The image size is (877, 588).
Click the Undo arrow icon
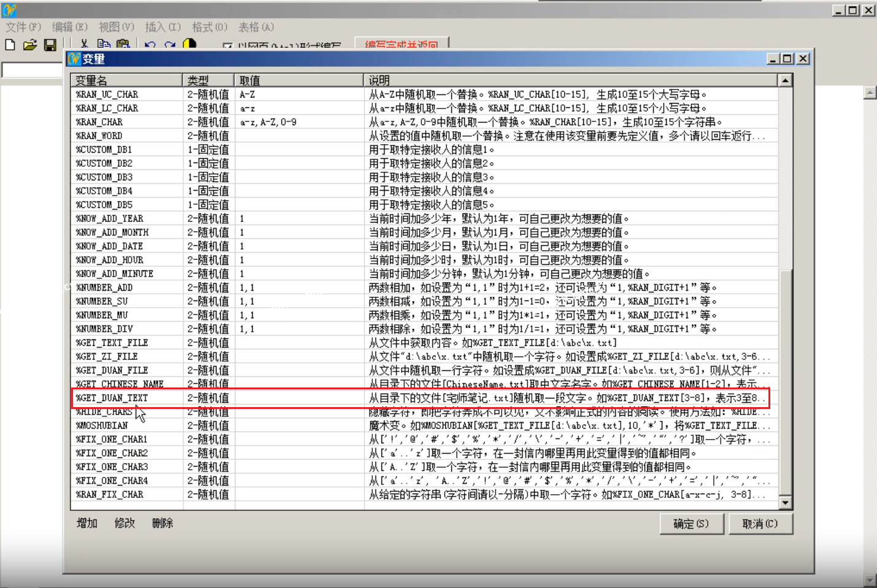coord(150,44)
